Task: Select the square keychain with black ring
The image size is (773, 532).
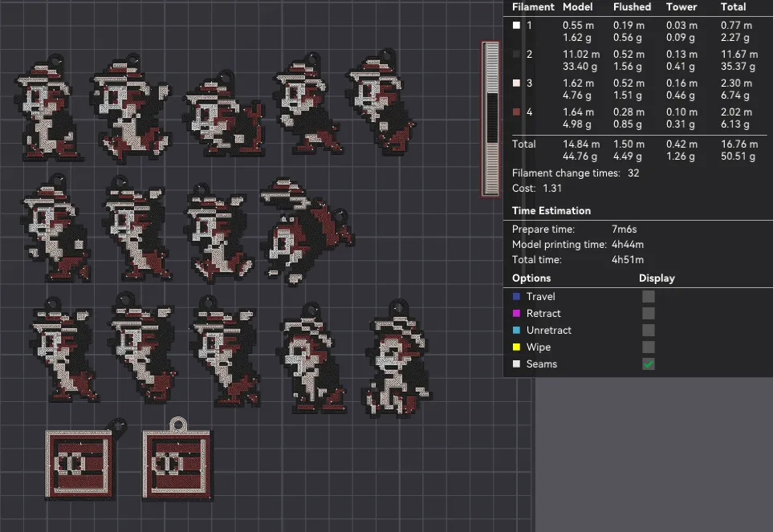Action: click(85, 461)
